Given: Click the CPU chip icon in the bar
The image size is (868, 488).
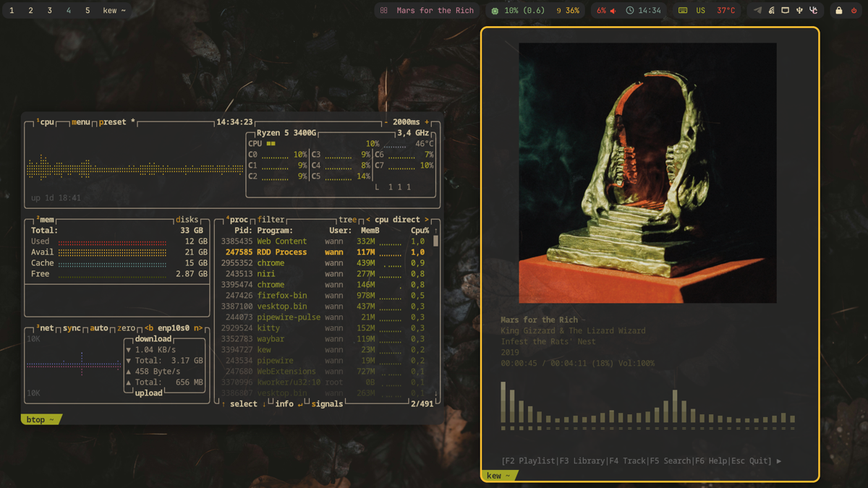Looking at the screenshot, I should tap(495, 11).
